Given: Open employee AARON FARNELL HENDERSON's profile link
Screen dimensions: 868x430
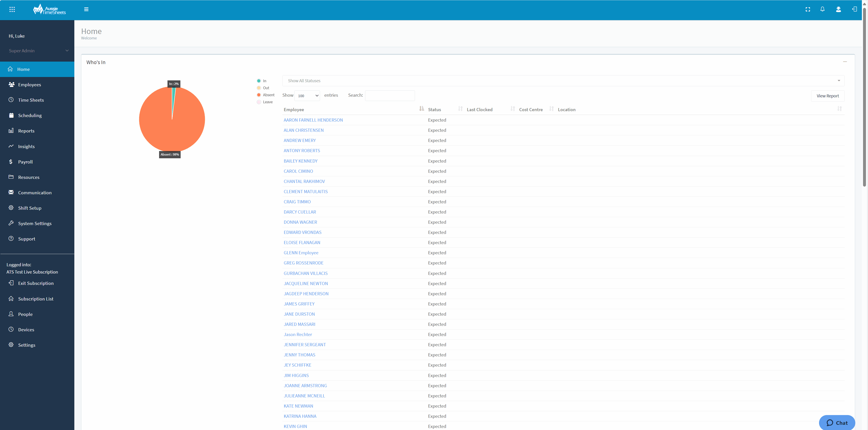Looking at the screenshot, I should click(x=313, y=120).
